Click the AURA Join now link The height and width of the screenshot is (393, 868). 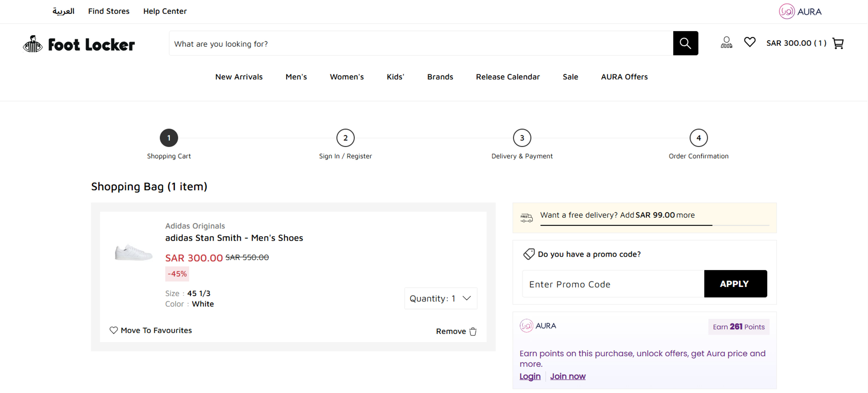568,376
